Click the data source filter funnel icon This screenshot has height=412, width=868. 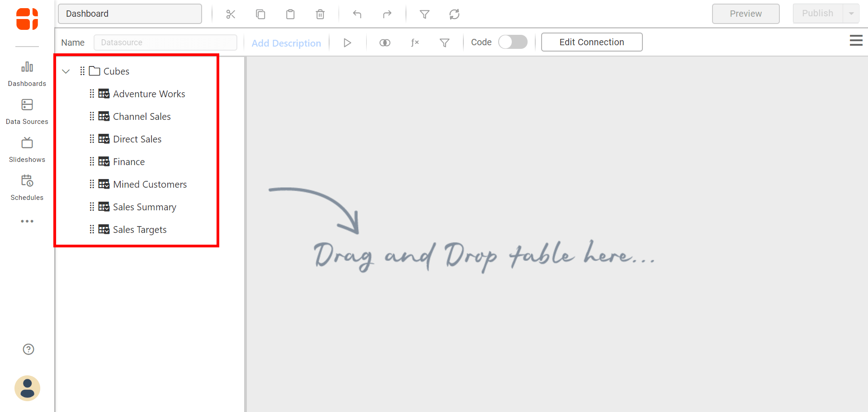point(444,43)
